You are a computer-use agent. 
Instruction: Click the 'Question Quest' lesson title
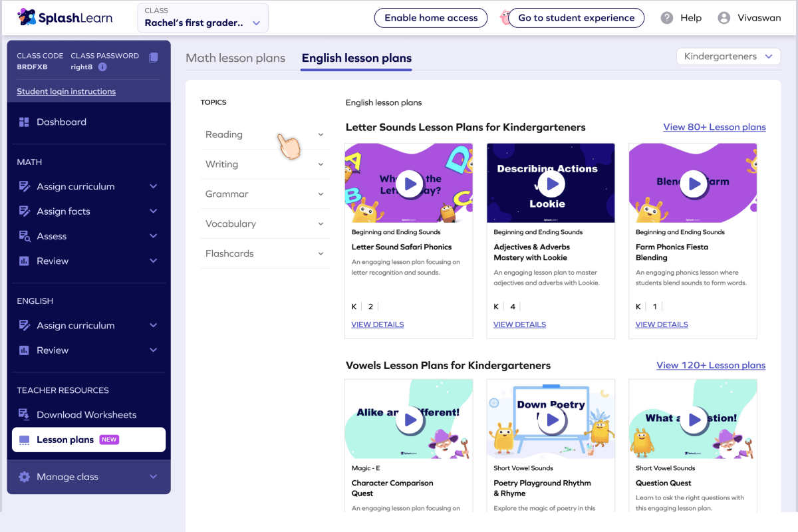point(663,483)
